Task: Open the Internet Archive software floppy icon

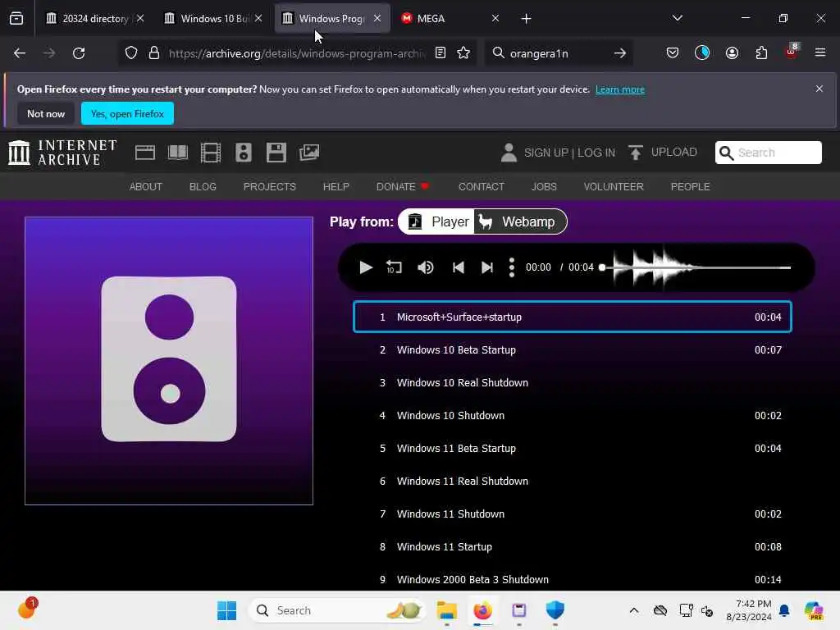Action: click(x=276, y=153)
